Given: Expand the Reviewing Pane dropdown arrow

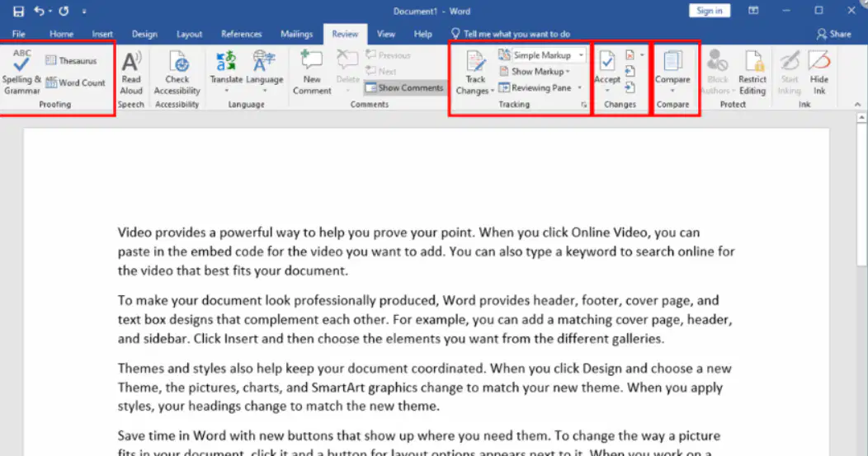Looking at the screenshot, I should [580, 87].
